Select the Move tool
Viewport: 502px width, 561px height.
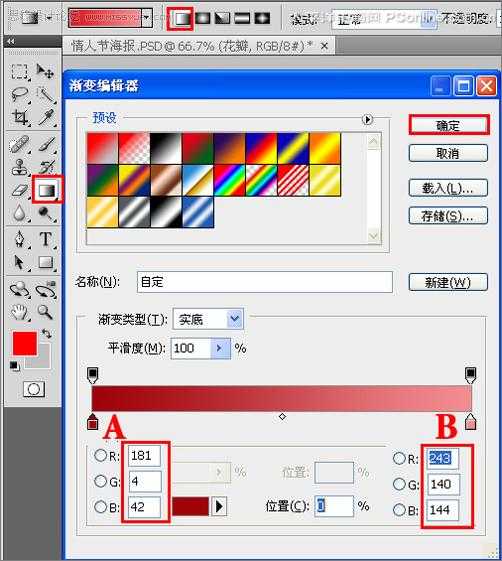(x=45, y=71)
